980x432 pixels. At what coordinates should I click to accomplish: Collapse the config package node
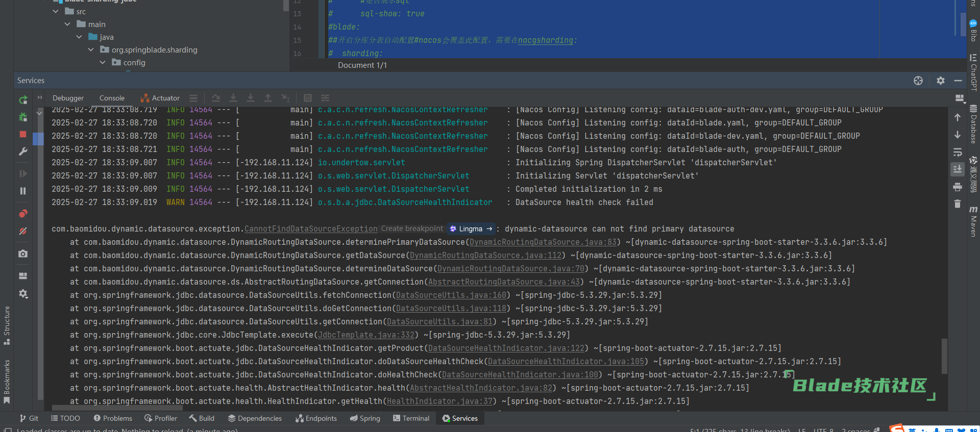103,62
